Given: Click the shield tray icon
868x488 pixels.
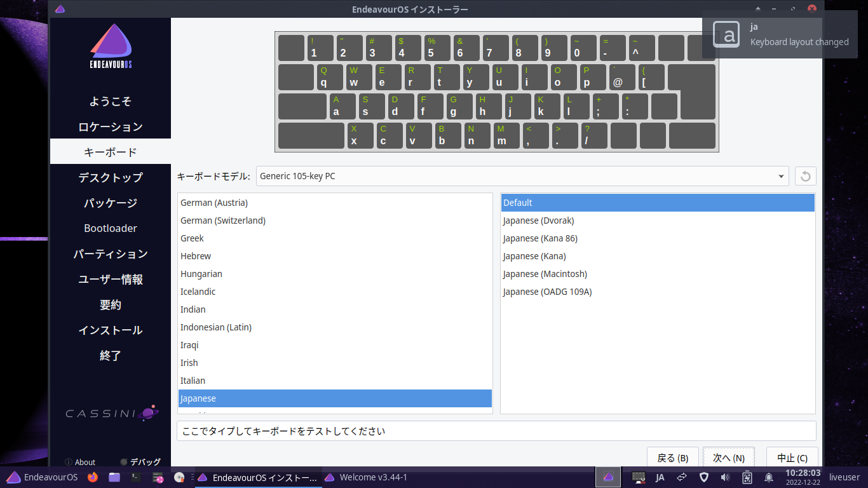Looking at the screenshot, I should [703, 477].
